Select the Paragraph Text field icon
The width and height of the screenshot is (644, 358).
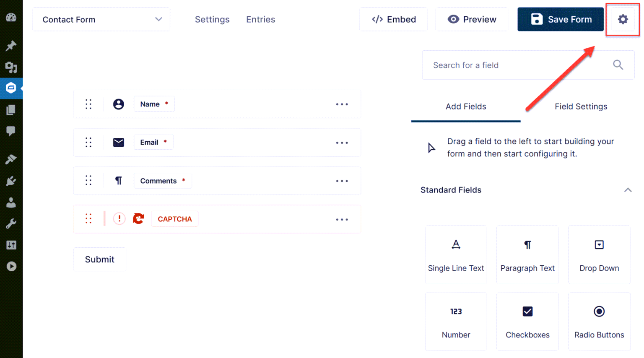tap(527, 245)
